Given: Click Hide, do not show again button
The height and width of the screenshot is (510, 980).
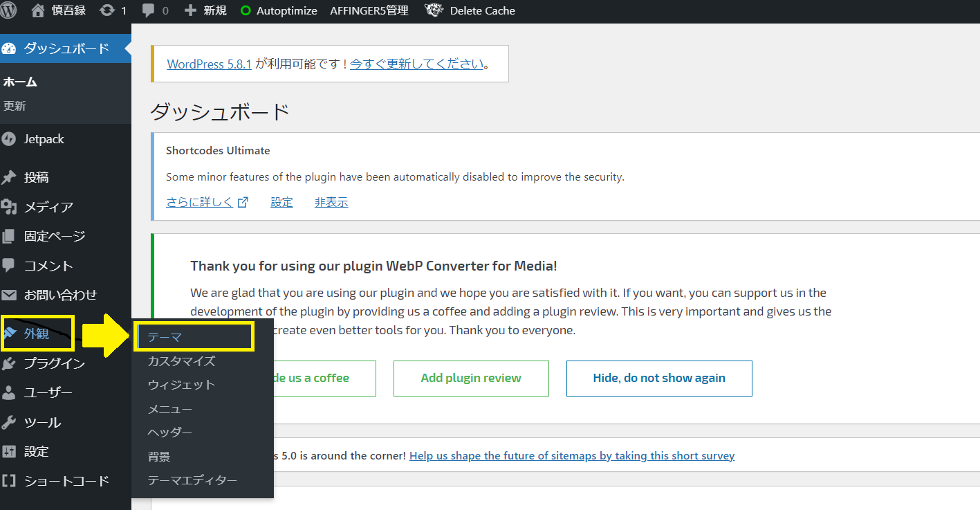Looking at the screenshot, I should (x=658, y=378).
